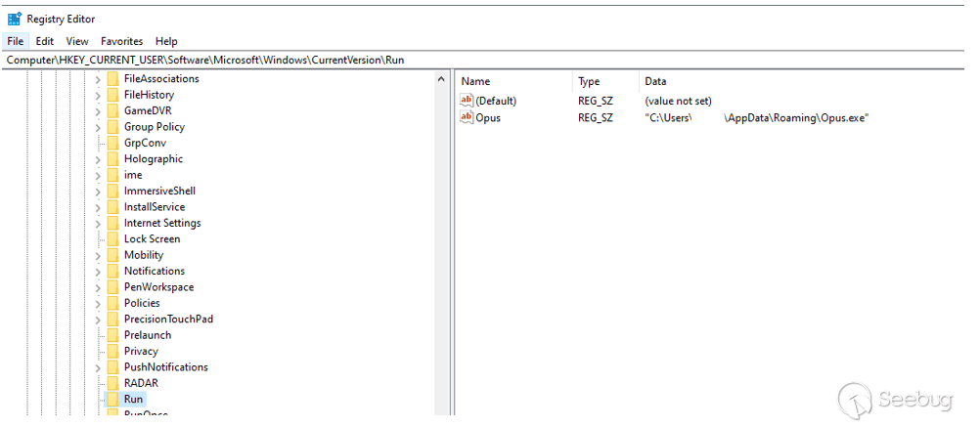Image resolution: width=980 pixels, height=427 pixels.
Task: Expand the FileAssociations key
Action: [x=98, y=79]
